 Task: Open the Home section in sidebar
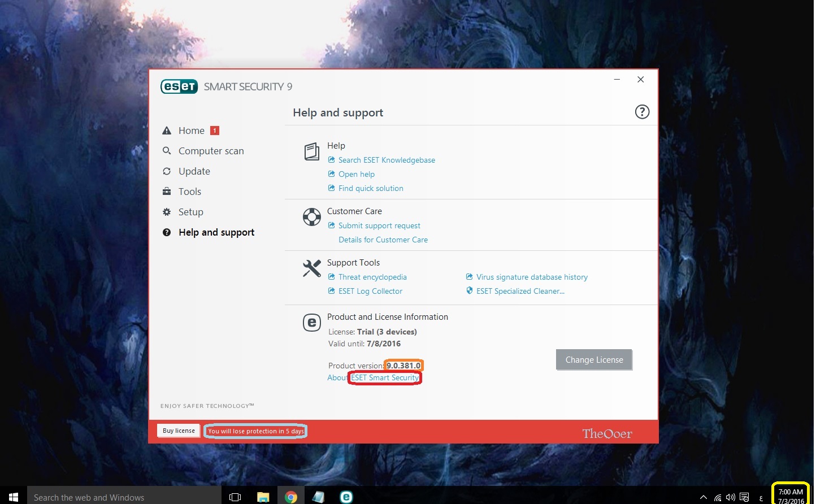point(191,131)
